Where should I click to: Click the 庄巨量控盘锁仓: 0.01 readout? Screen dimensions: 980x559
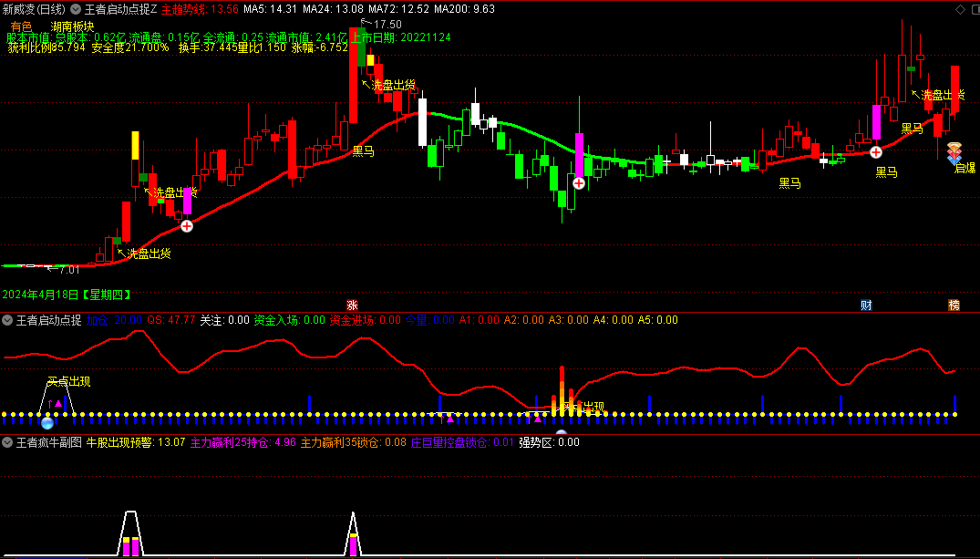[462, 442]
